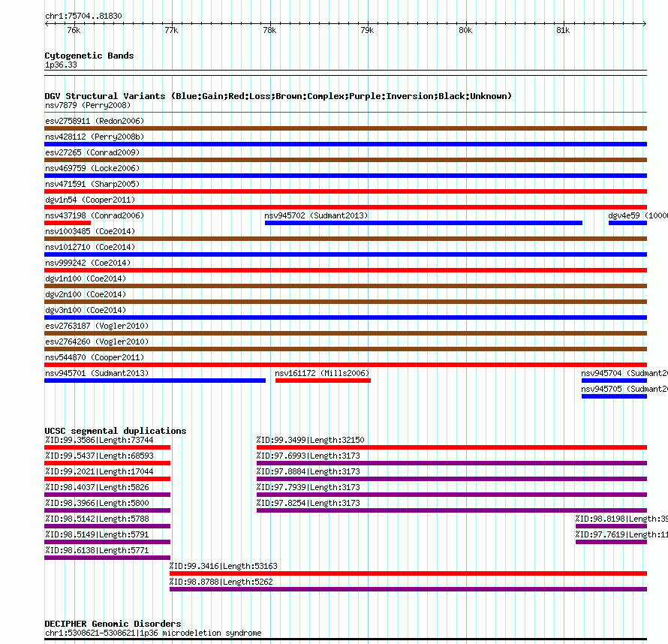This screenshot has height=644, width=668.
Task: Click the 81k ruler position label
Action: click(563, 30)
